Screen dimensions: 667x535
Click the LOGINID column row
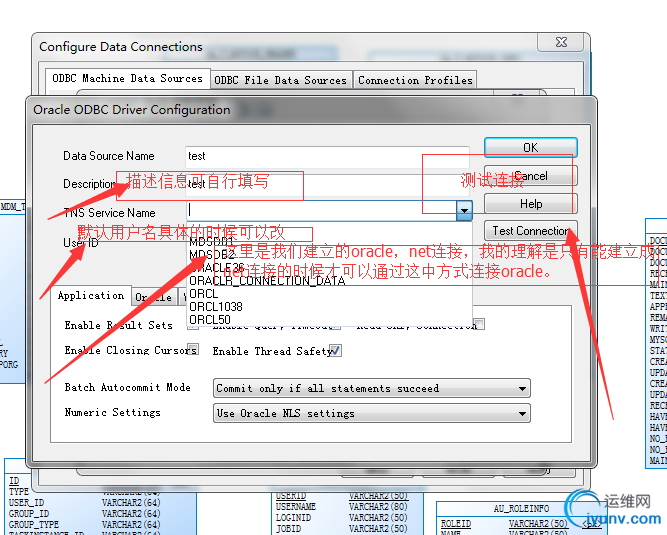coord(294,518)
